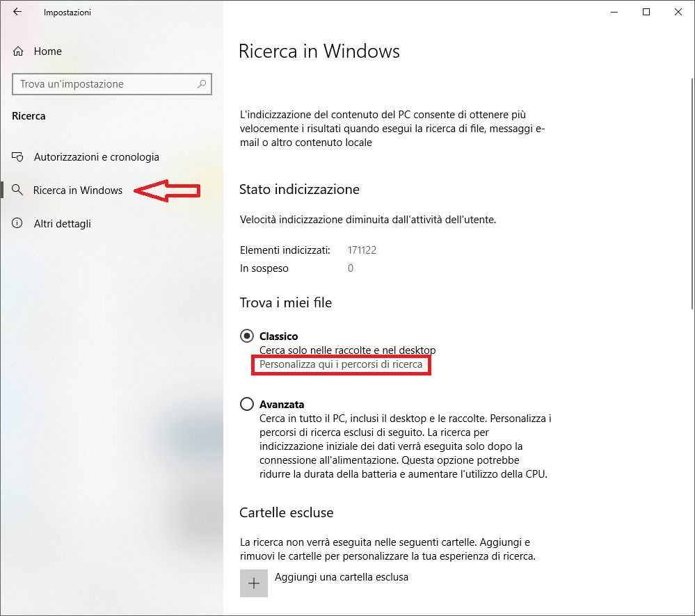Click the Ricerca in Windows page heading
This screenshot has height=616, width=695.
319,51
